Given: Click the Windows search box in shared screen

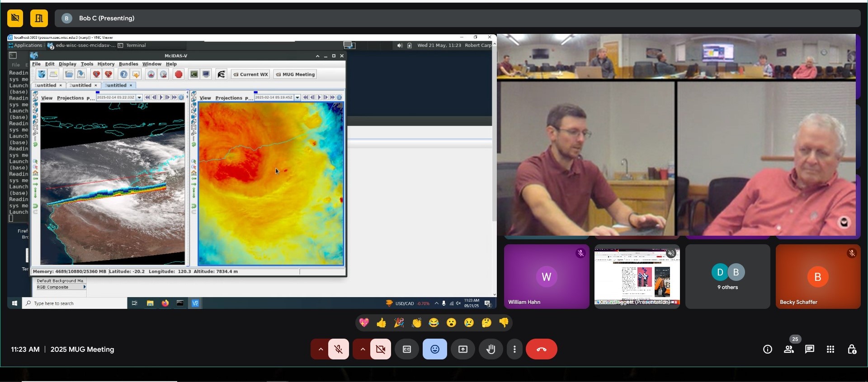Looking at the screenshot, I should coord(75,303).
